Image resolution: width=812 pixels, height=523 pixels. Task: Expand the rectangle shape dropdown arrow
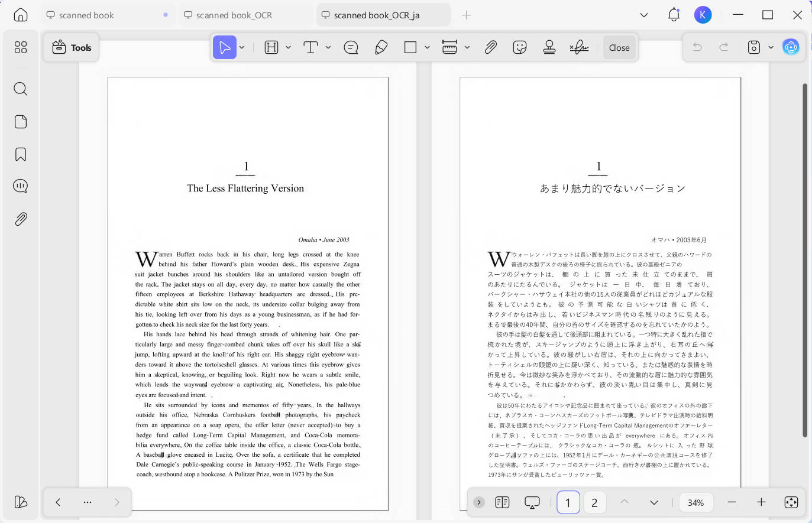[427, 48]
